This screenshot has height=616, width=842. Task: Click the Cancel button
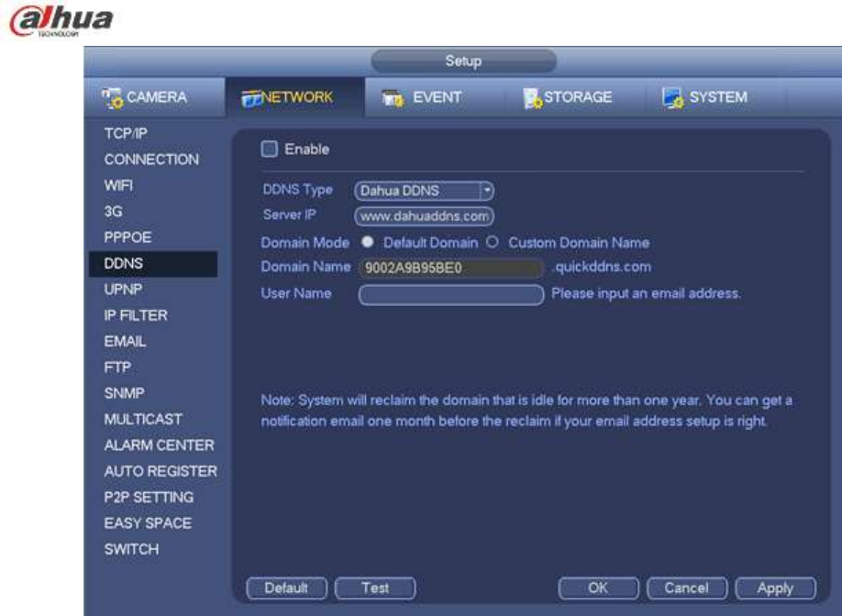pyautogui.click(x=687, y=588)
